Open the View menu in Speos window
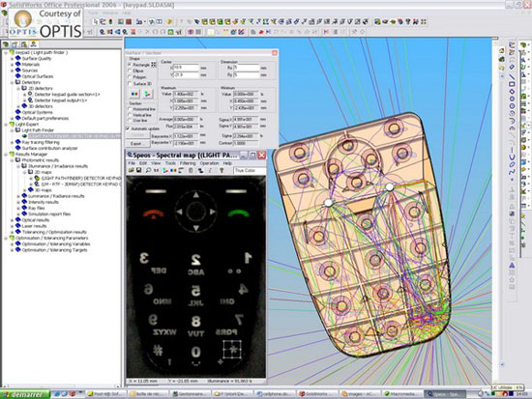This screenshot has height=399, width=532. 156,163
